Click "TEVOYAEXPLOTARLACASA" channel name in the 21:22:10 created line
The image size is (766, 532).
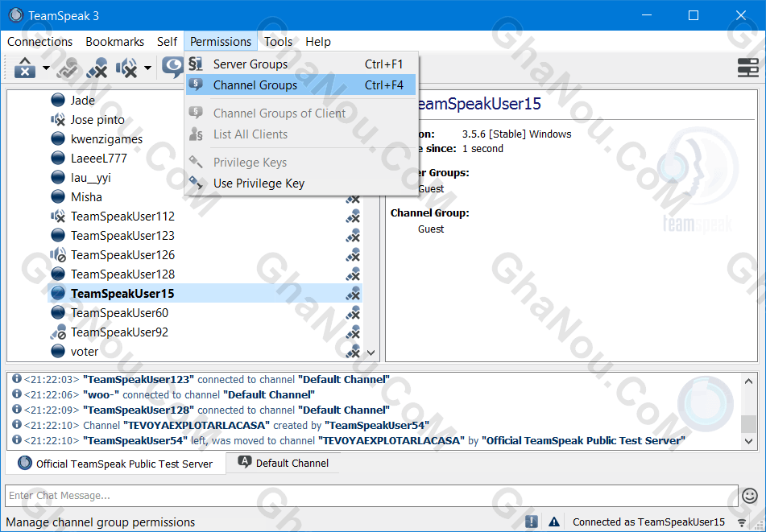[197, 426]
